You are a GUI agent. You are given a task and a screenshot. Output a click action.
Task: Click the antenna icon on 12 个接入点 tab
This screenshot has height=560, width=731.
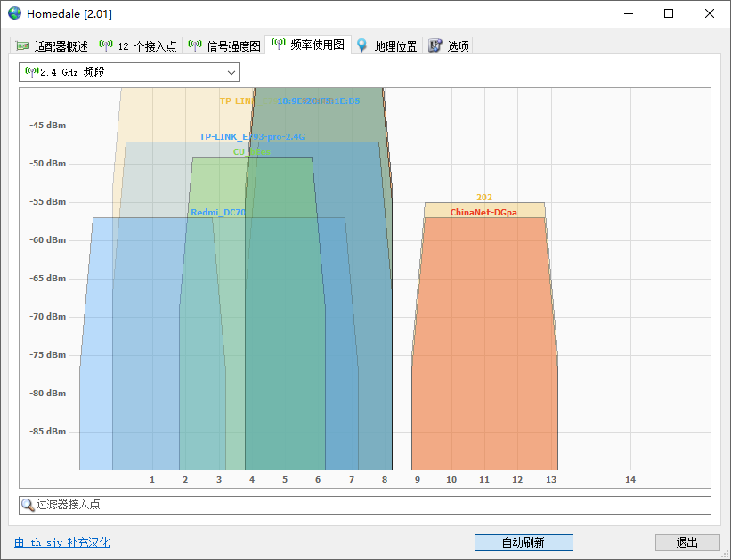[x=107, y=45]
